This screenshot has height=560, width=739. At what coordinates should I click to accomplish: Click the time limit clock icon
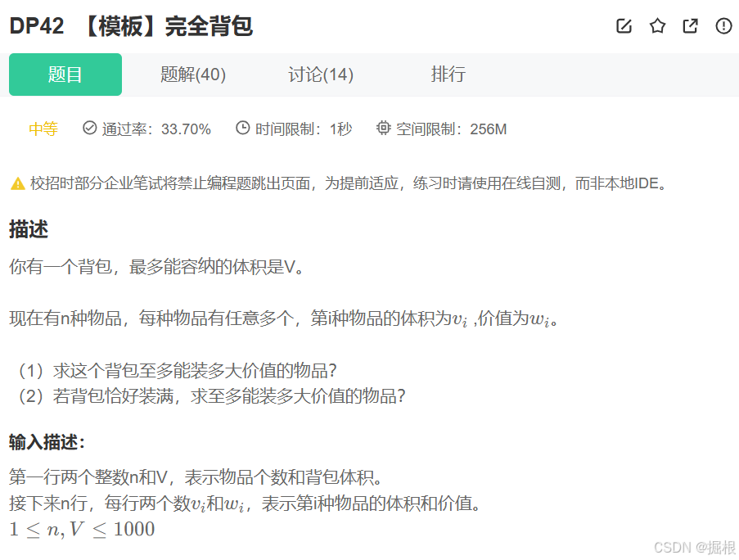click(243, 128)
